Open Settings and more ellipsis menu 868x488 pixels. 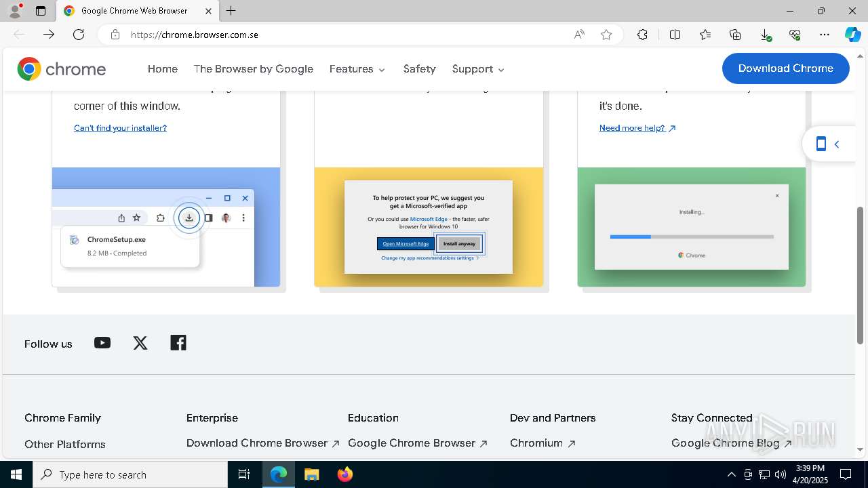825,35
